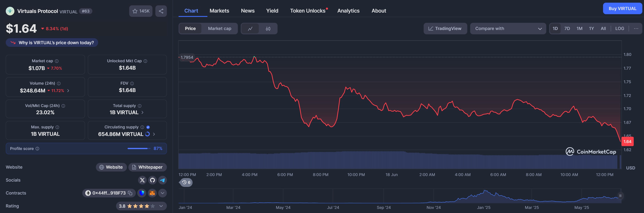Add VIRTUAL to watchlist with star button
Screen dimensions: 644x213
(x=141, y=11)
